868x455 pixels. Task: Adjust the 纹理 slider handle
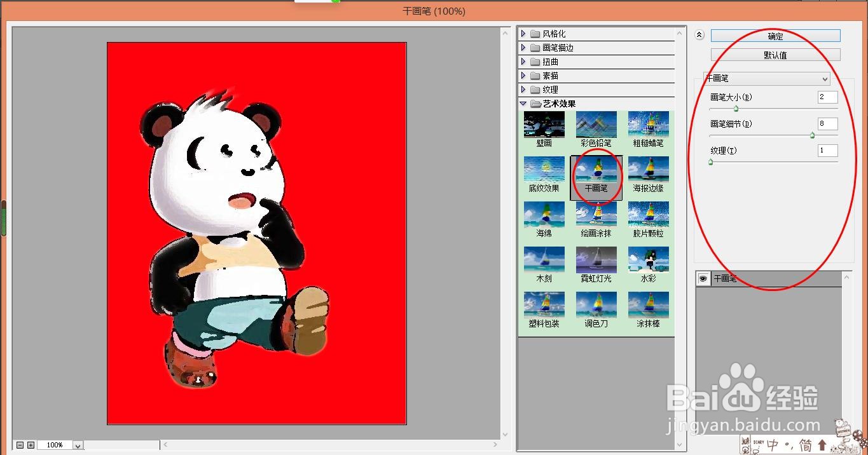click(x=710, y=162)
